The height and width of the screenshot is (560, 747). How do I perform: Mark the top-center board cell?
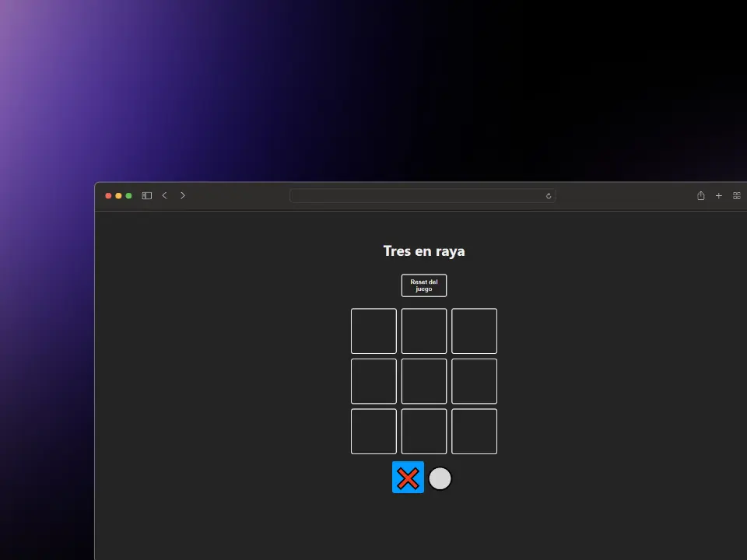424,331
